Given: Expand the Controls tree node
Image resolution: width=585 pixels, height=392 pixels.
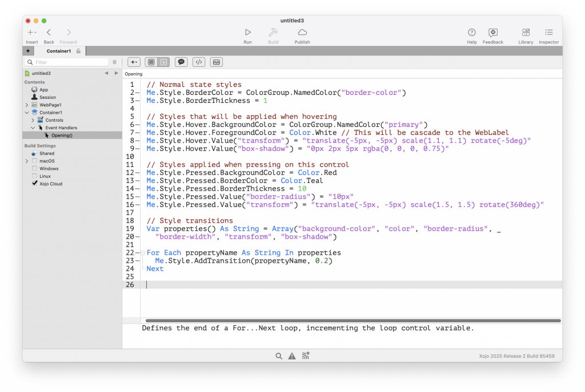Looking at the screenshot, I should pos(33,120).
